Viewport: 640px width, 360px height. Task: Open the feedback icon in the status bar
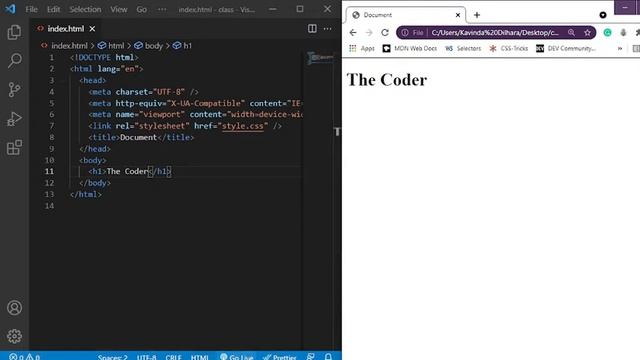(x=311, y=357)
